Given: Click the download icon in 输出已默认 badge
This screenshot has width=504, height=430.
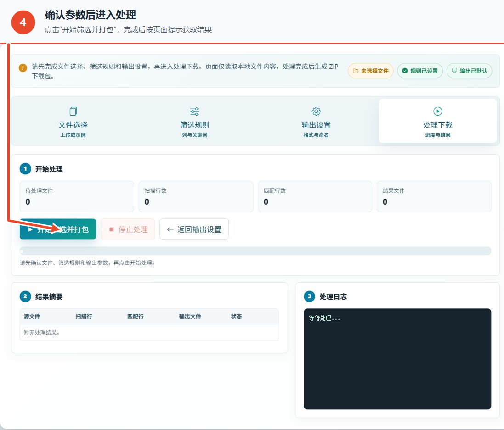Looking at the screenshot, I should click(454, 71).
